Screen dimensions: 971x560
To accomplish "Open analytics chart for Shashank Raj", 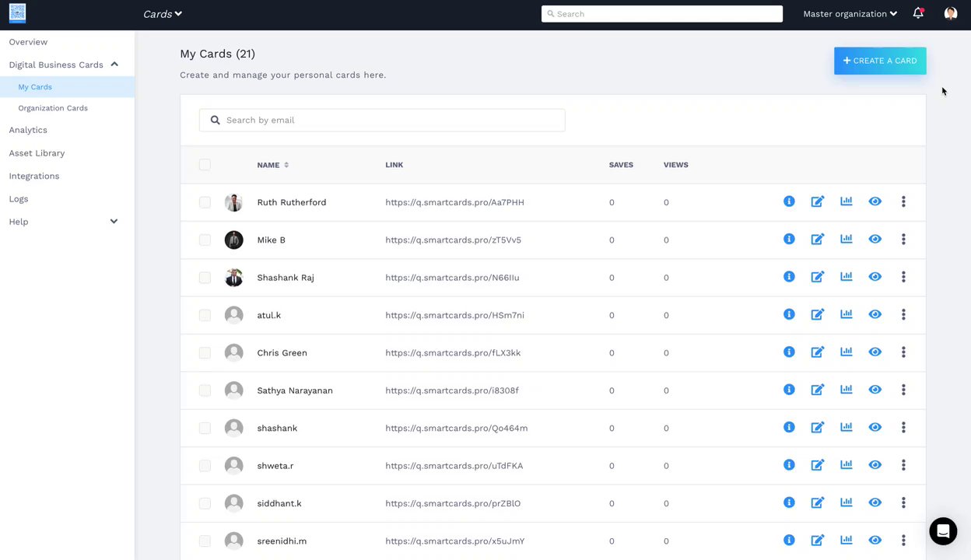I will [x=847, y=277].
